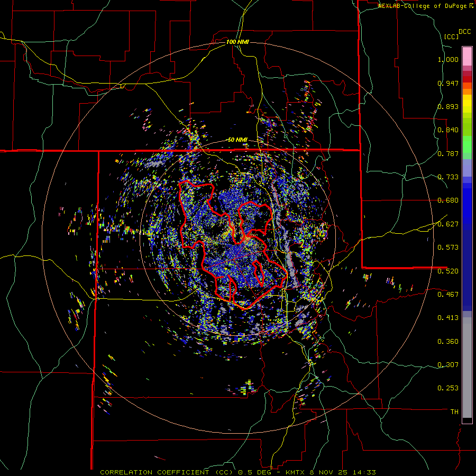
Task: Click the DCC legend label
Action: coord(465,32)
